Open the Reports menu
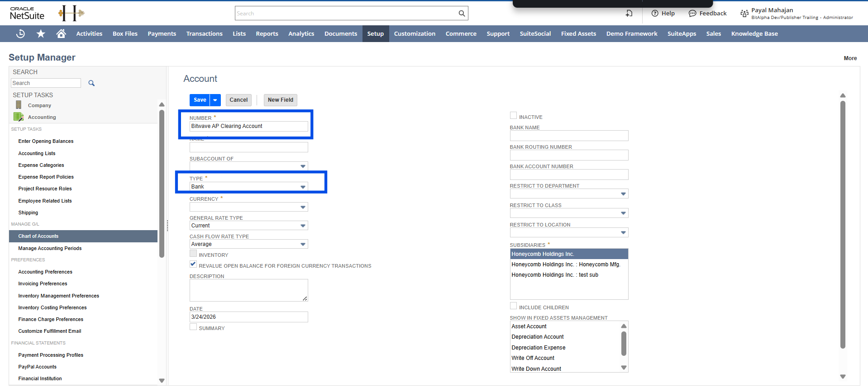This screenshot has width=868, height=392. point(267,33)
